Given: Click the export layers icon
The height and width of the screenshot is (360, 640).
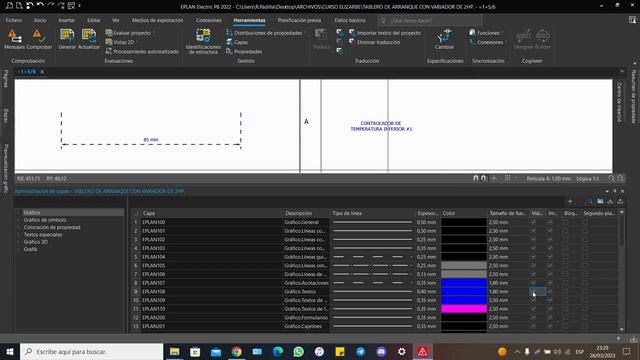Looking at the screenshot, I should pyautogui.click(x=620, y=201).
